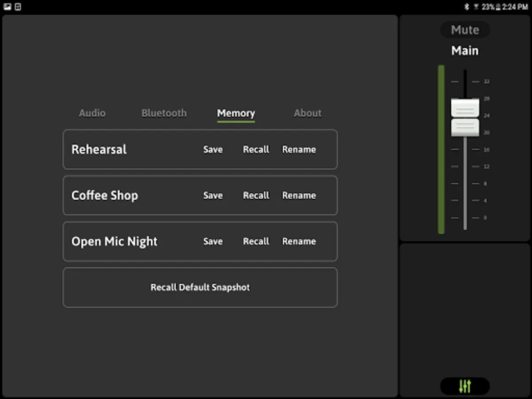Click the Main fader track at 8
Viewport: 532px width, 399px height.
tap(465, 184)
